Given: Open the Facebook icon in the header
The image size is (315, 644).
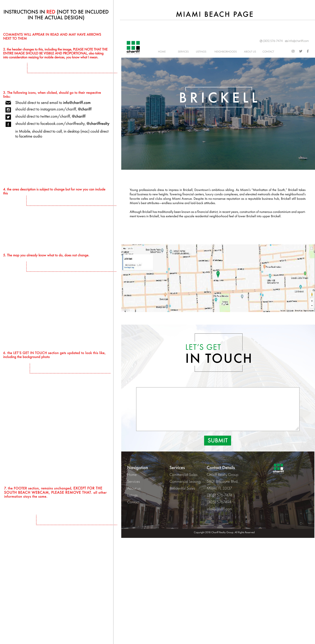Looking at the screenshot, I should click(308, 51).
